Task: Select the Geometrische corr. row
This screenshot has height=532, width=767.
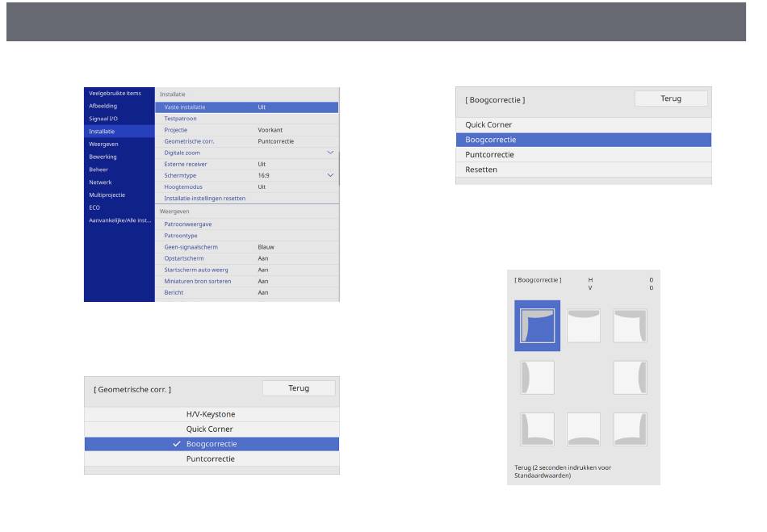Action: pos(247,141)
